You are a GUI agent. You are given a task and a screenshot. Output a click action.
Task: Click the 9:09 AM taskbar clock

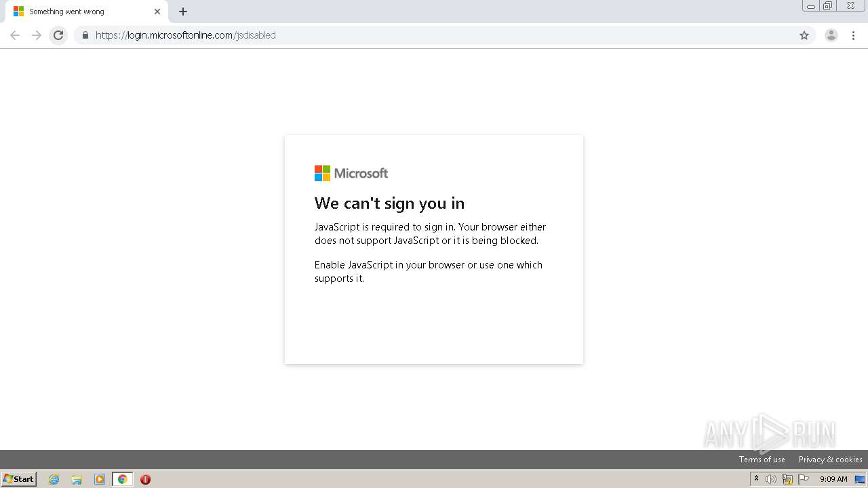(833, 479)
